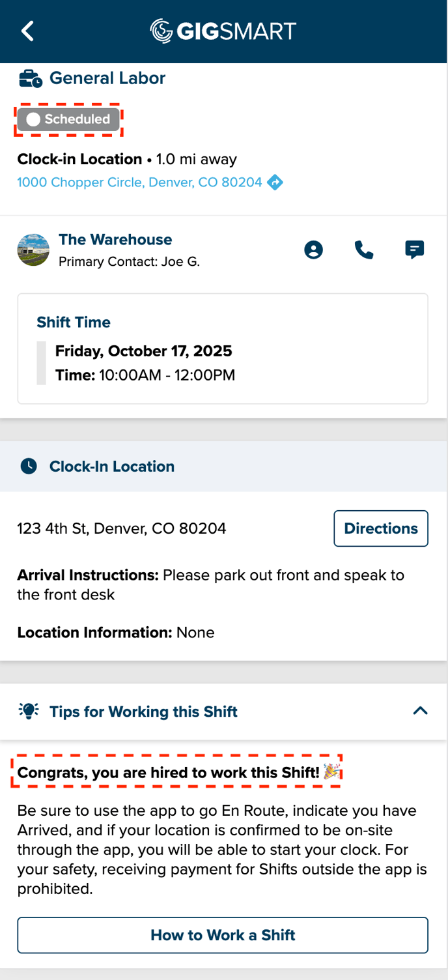The height and width of the screenshot is (980, 448).
Task: Click the Scheduled status badge
Action: [68, 119]
